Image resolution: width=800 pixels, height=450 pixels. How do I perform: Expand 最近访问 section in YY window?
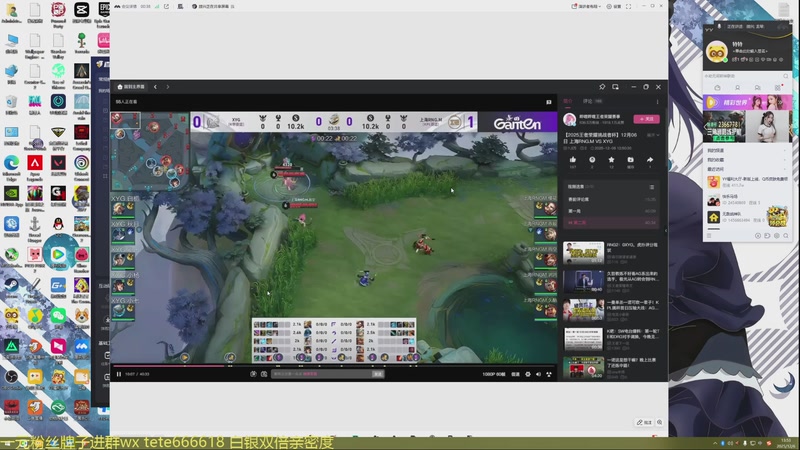coord(747,169)
